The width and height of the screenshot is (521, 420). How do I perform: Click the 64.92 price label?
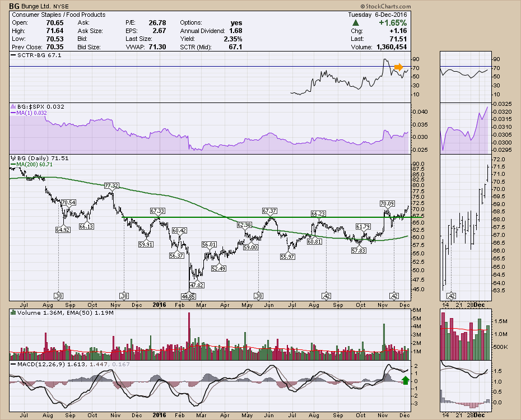tap(63, 230)
